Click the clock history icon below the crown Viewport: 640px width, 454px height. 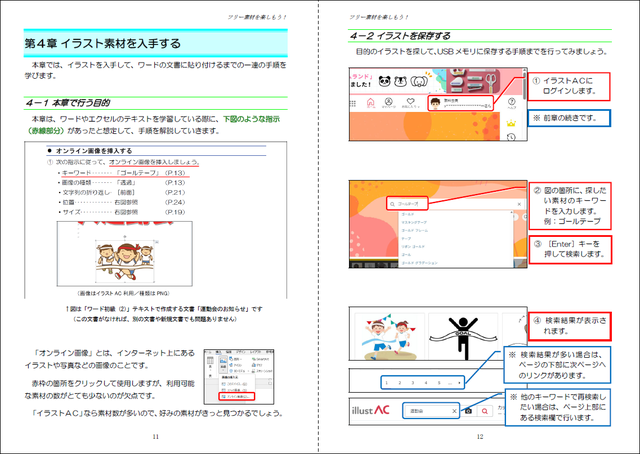click(x=511, y=137)
